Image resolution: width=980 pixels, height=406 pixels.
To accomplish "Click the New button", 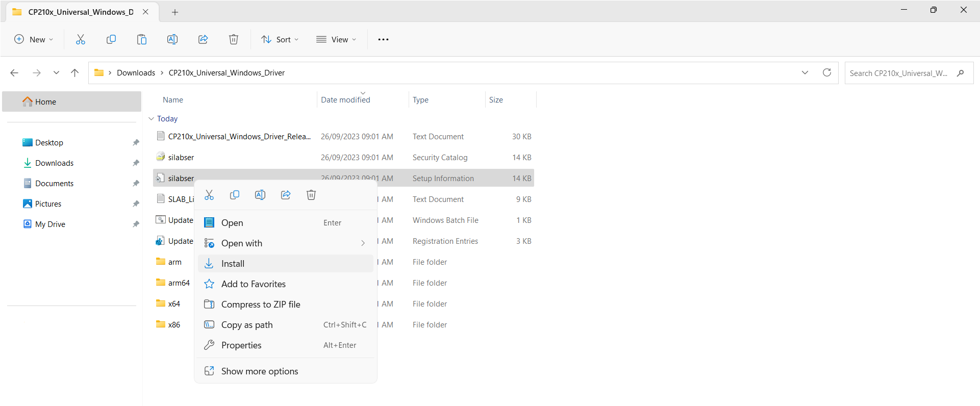I will click(34, 39).
